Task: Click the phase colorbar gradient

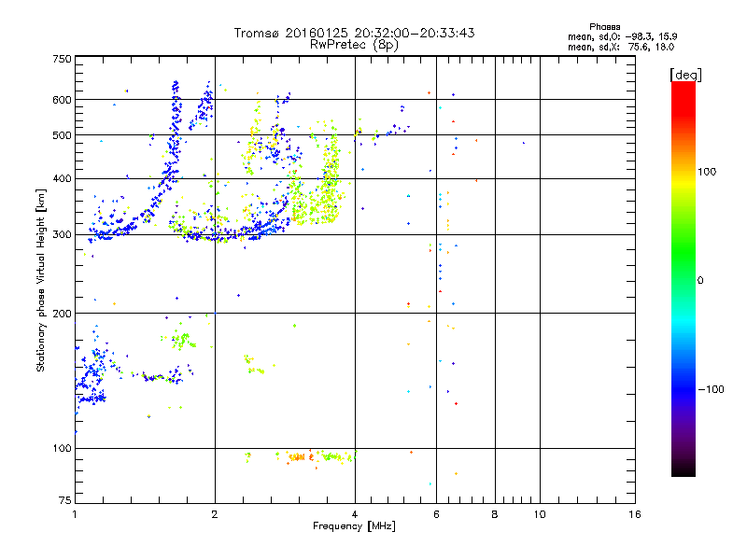Action: (684, 278)
